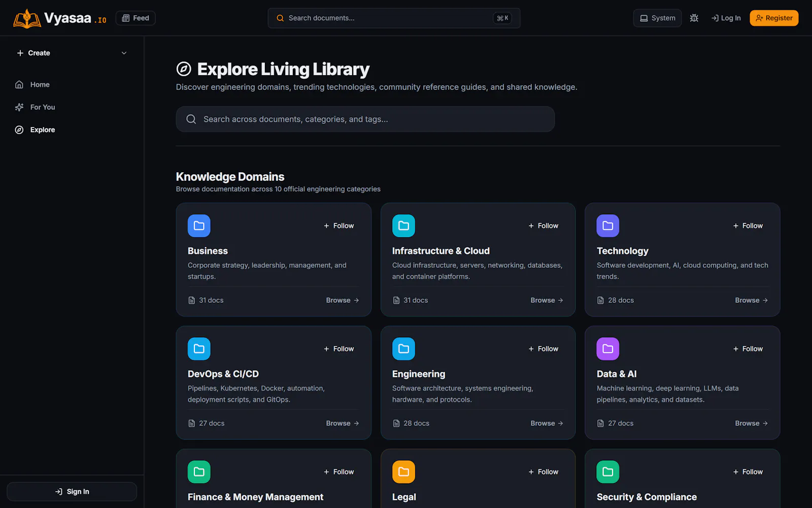The height and width of the screenshot is (508, 812).
Task: Browse the Technology domain
Action: (752, 300)
